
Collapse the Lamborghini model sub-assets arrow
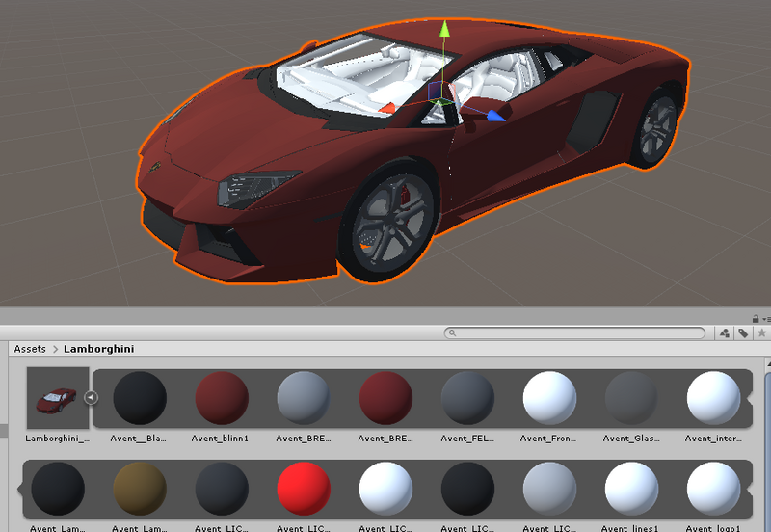(x=91, y=397)
